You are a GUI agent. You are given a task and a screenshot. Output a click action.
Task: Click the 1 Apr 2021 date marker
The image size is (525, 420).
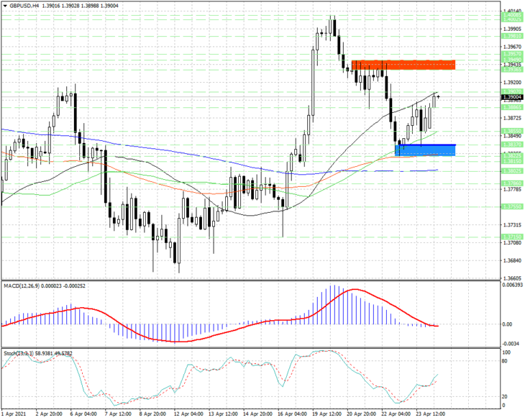tap(14, 414)
